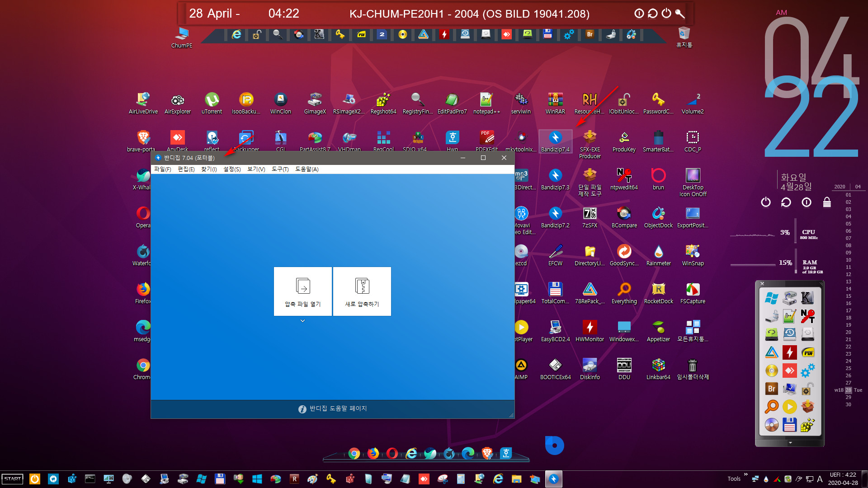Click the padlock icon in Rainmeter sidebar
This screenshot has height=488, width=868.
click(x=827, y=202)
